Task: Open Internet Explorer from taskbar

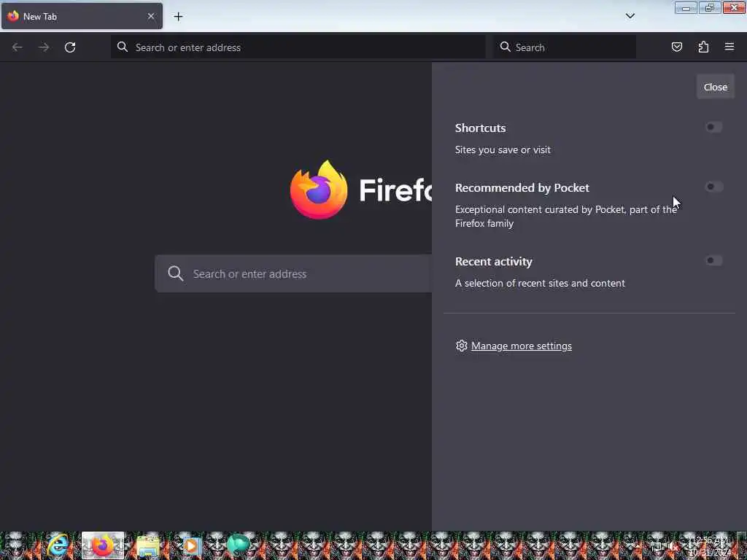Action: [x=58, y=545]
